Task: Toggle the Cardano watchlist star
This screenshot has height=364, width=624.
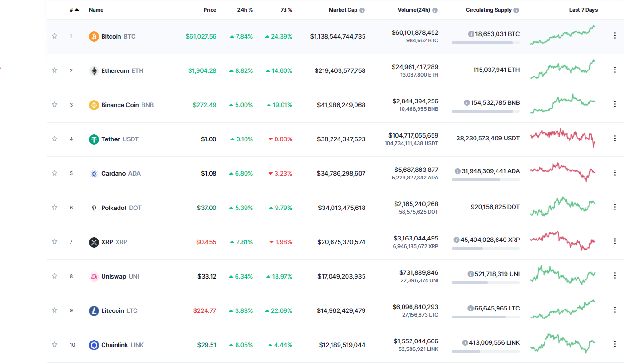Action: [55, 173]
